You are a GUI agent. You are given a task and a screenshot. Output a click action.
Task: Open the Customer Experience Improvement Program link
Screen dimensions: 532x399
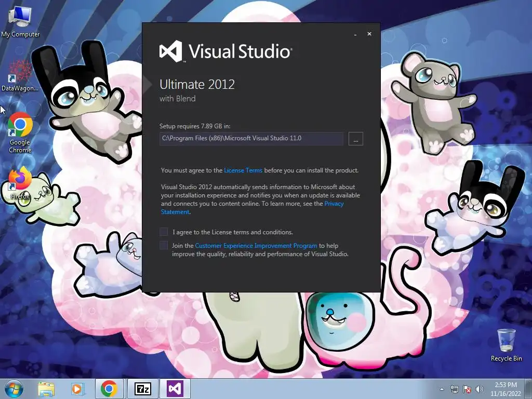256,246
